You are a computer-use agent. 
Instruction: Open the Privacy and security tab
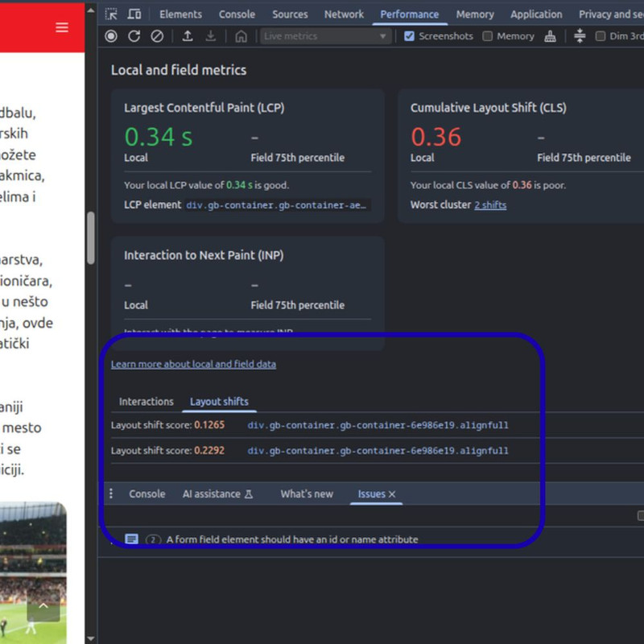tap(611, 14)
